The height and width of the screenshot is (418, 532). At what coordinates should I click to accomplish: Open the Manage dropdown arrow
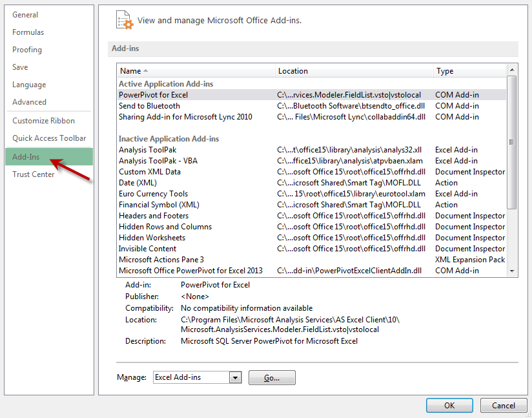click(x=235, y=377)
